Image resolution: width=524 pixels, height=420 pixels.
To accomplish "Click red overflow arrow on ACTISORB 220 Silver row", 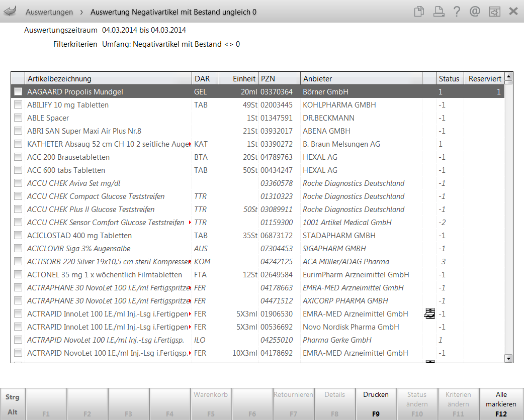I will 190,262.
